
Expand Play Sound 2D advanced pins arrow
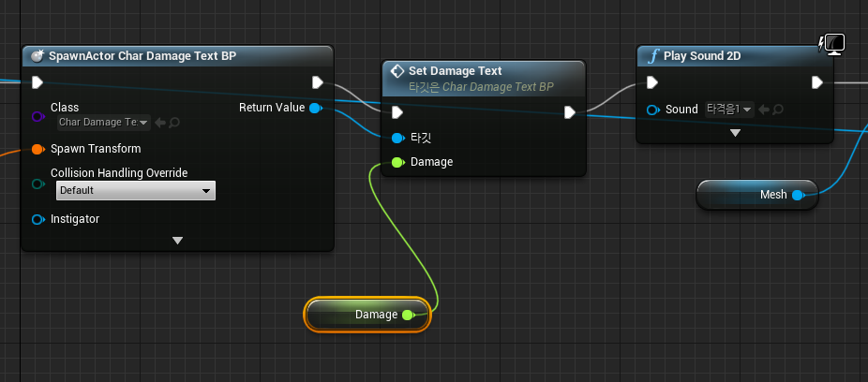[735, 133]
